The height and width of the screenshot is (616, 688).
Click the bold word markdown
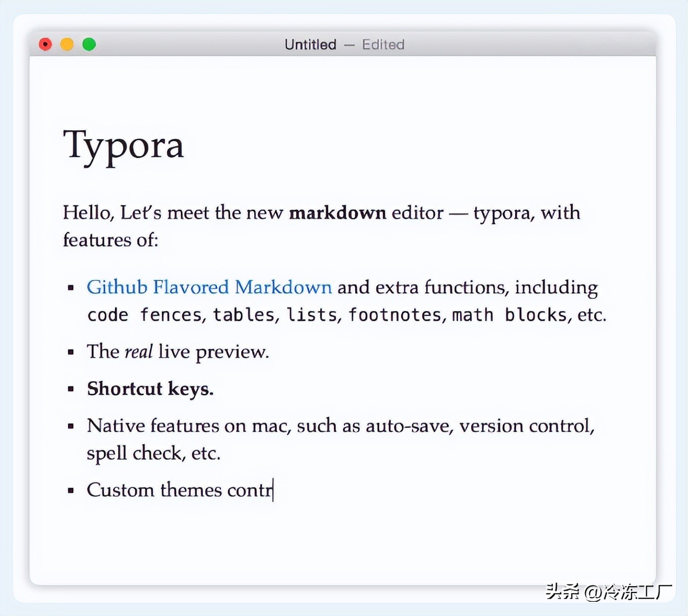(337, 213)
